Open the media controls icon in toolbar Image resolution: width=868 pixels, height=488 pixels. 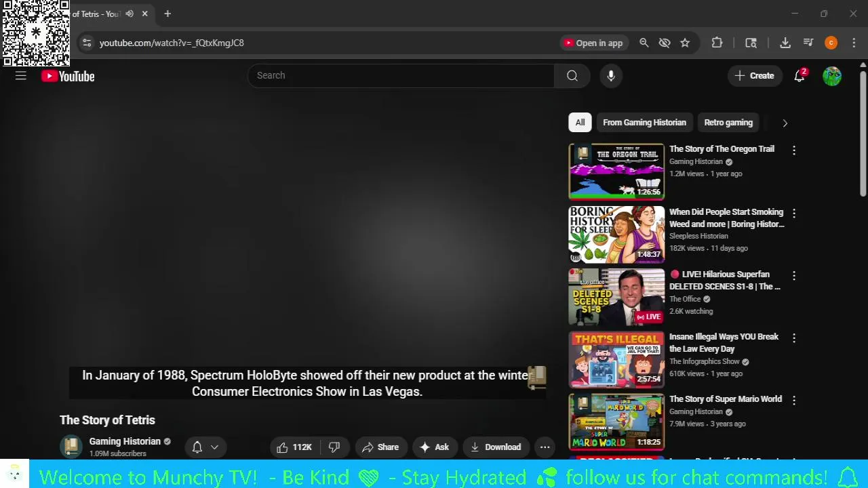(808, 43)
